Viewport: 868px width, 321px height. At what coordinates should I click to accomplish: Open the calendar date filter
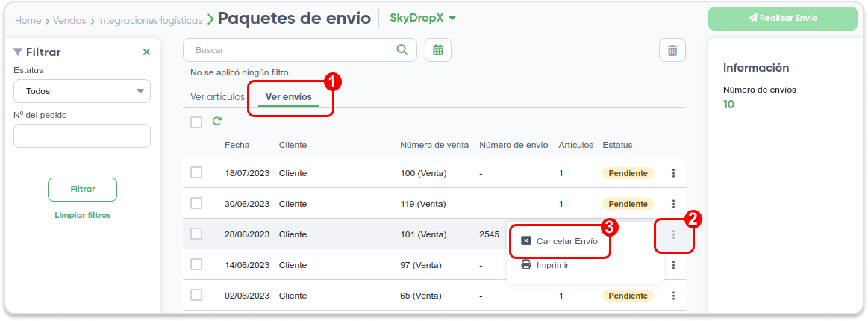coord(438,50)
